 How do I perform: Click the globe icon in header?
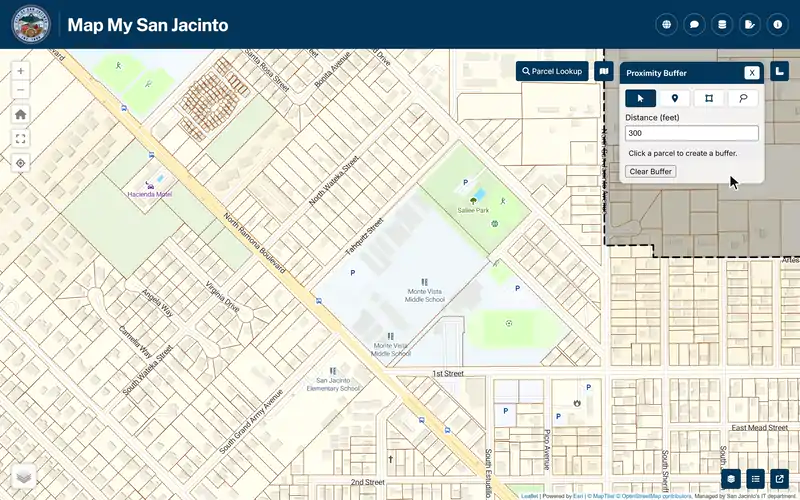point(666,24)
